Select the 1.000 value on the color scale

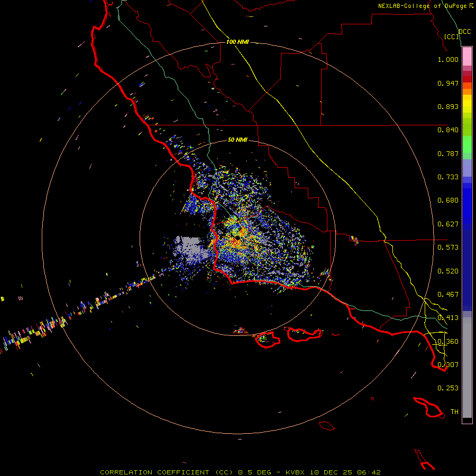coord(448,59)
